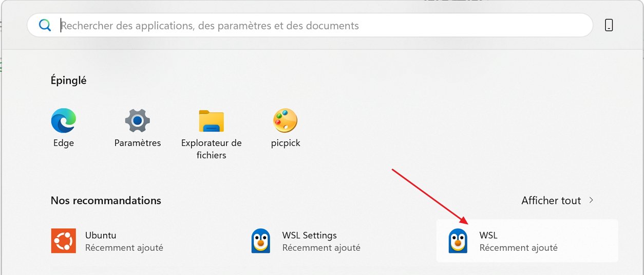Open the 'WSL Settings' recommendation title
The image size is (644, 275).
click(x=309, y=235)
